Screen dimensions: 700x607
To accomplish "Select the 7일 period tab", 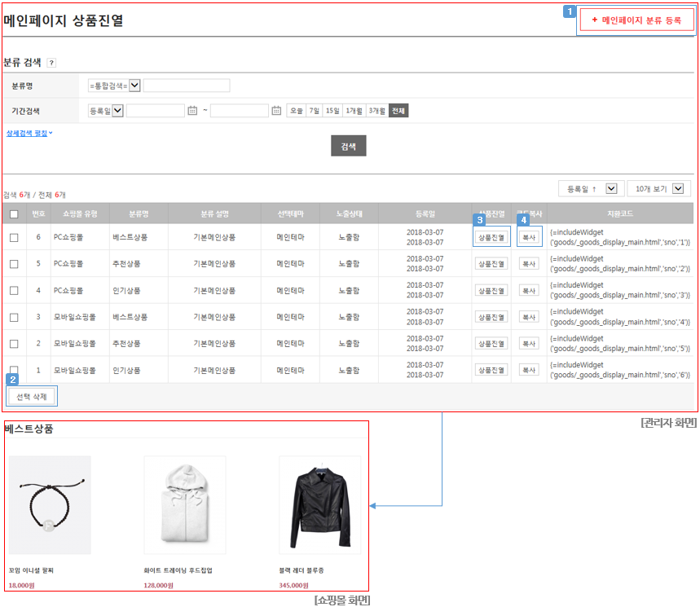I will pyautogui.click(x=315, y=111).
